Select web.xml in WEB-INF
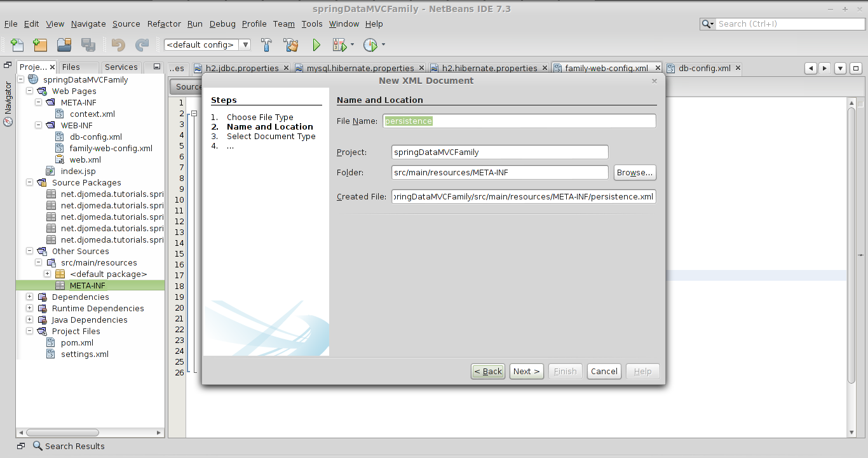Screen dimensions: 868x458 pos(85,159)
